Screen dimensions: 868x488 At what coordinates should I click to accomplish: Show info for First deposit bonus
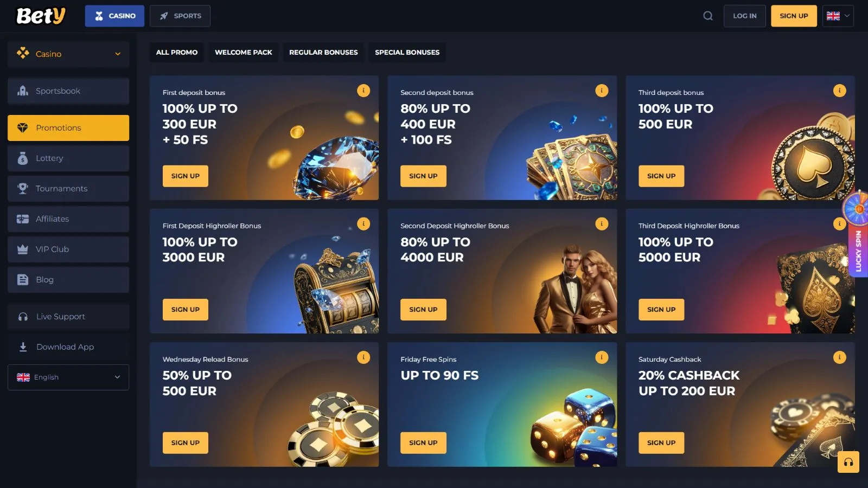tap(363, 91)
